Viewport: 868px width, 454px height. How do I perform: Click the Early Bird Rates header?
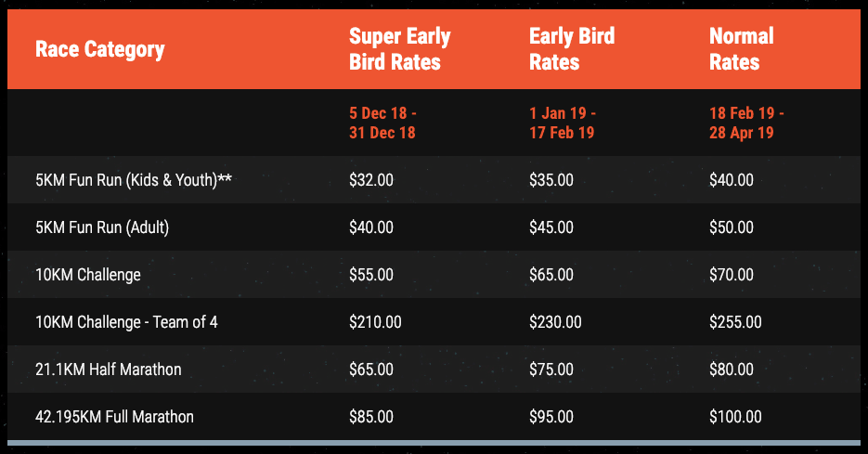572,48
